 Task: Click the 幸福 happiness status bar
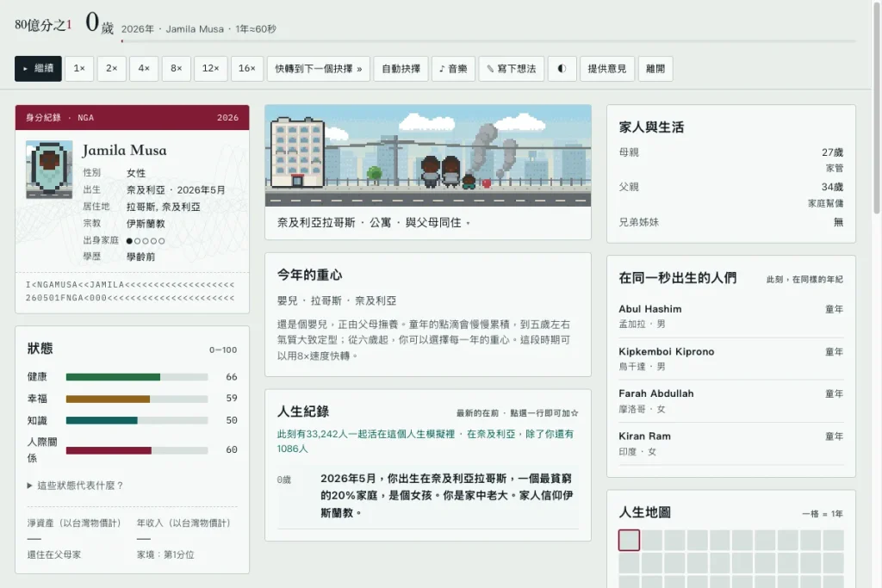(x=137, y=399)
